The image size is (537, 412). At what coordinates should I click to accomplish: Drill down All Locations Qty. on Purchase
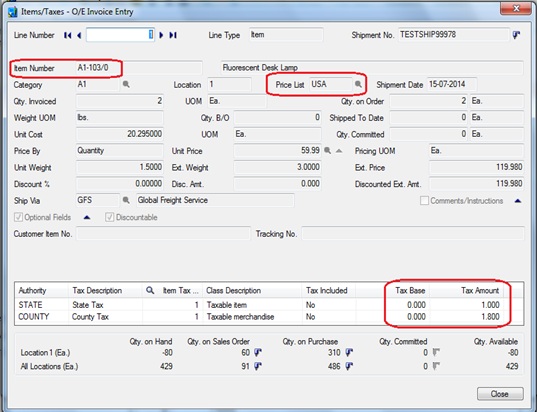(x=349, y=366)
